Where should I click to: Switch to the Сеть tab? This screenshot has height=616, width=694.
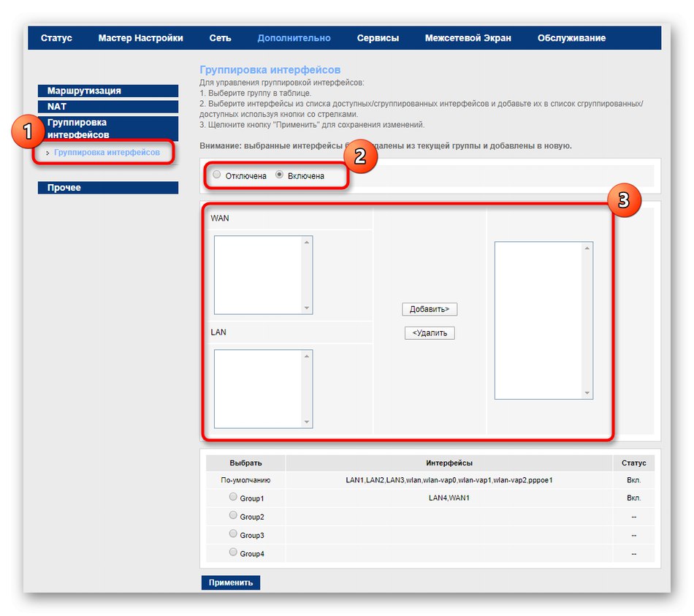coord(220,38)
